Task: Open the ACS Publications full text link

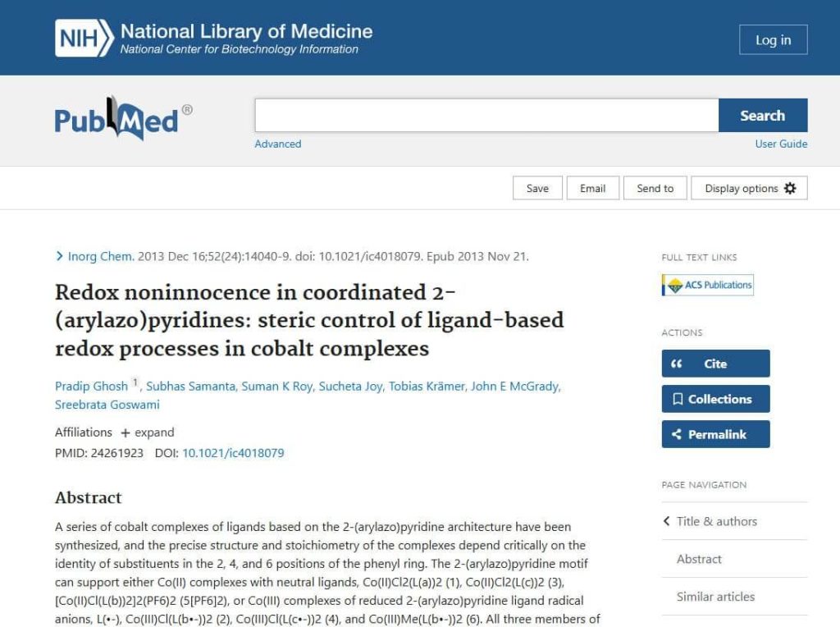Action: coord(707,285)
